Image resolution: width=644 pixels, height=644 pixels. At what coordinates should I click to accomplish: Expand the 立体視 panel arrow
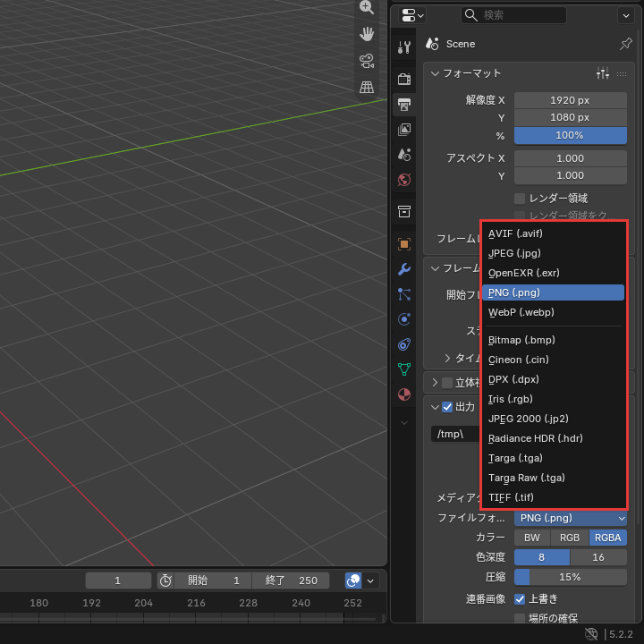coord(435,383)
